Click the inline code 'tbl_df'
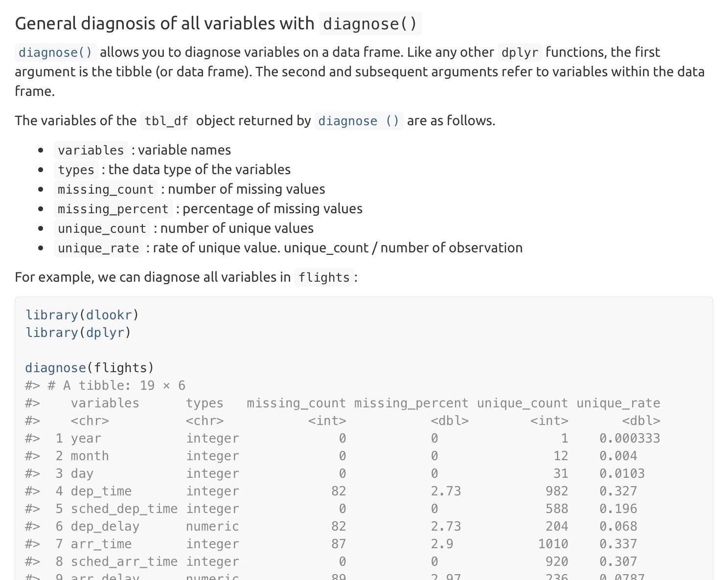 167,121
